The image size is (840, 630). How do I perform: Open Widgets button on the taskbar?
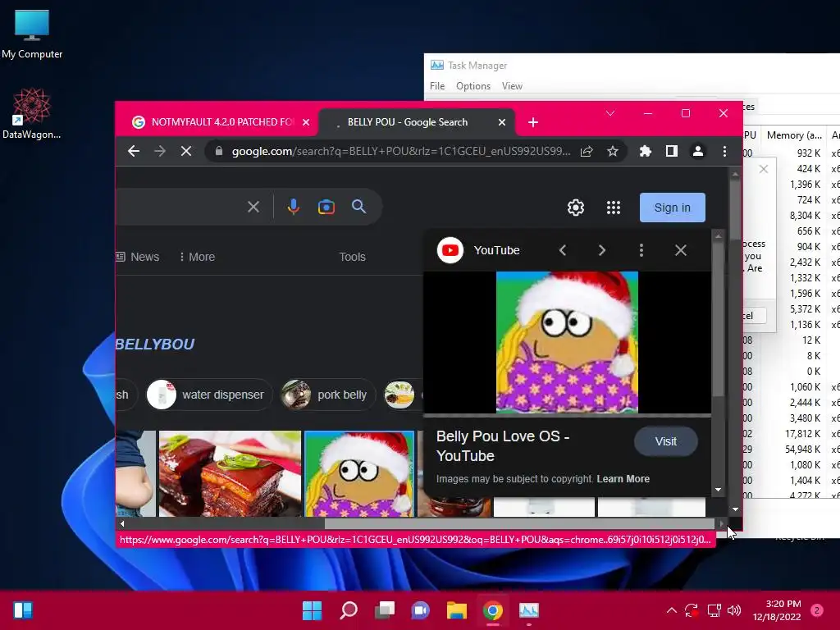click(x=23, y=610)
